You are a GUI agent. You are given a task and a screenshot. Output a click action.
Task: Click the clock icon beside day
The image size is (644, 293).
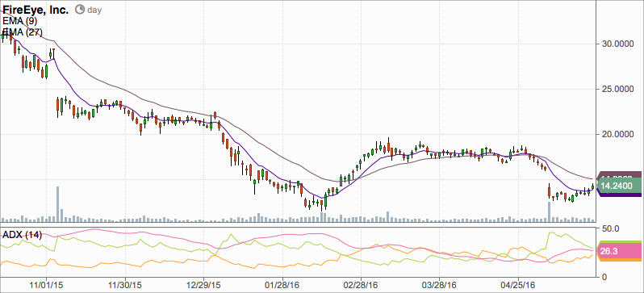point(80,10)
